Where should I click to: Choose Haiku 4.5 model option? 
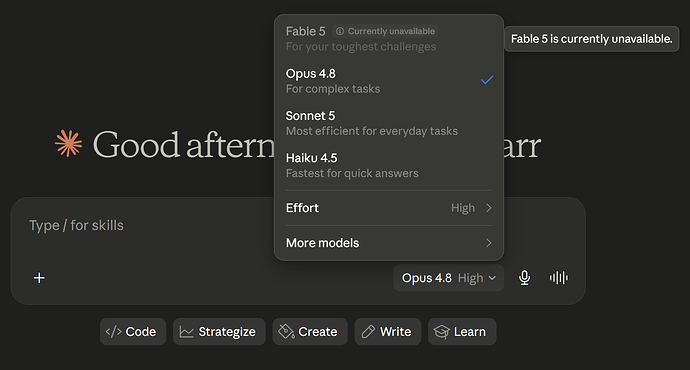point(389,165)
